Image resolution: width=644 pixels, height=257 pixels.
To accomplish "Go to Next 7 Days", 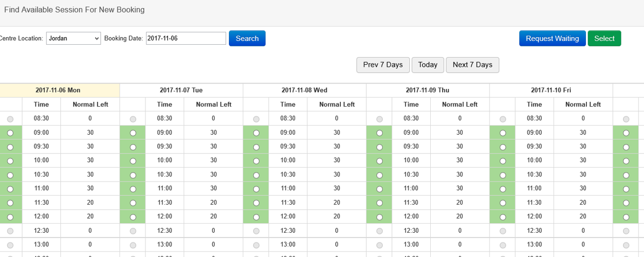I will 472,65.
